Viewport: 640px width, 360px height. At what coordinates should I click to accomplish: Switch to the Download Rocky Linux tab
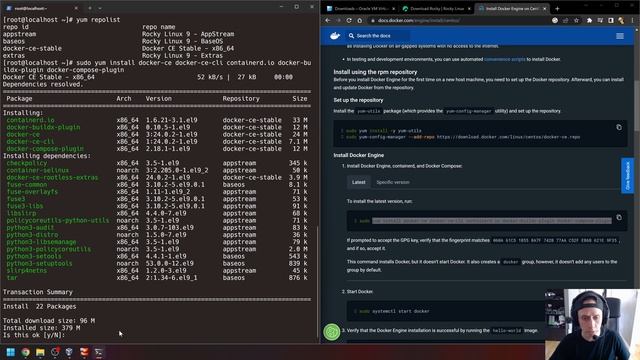436,9
